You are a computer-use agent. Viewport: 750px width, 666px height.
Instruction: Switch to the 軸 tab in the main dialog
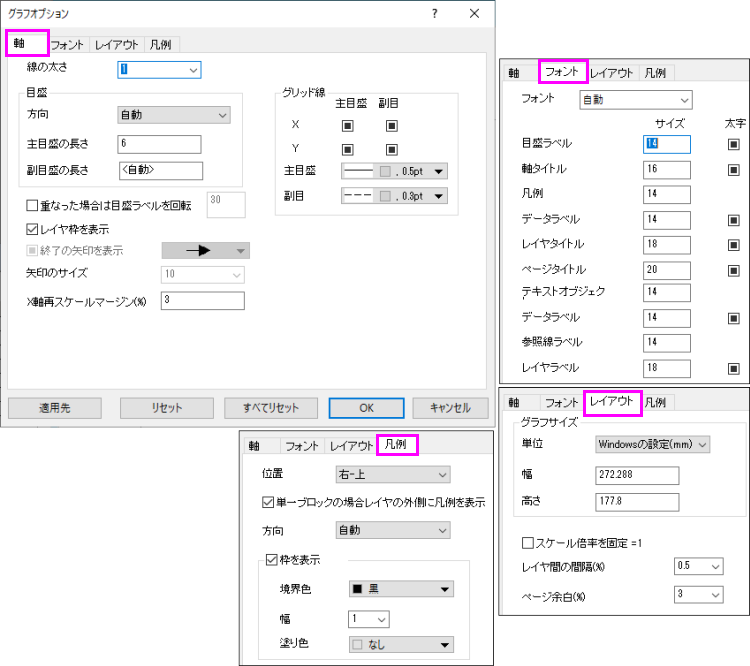(27, 43)
